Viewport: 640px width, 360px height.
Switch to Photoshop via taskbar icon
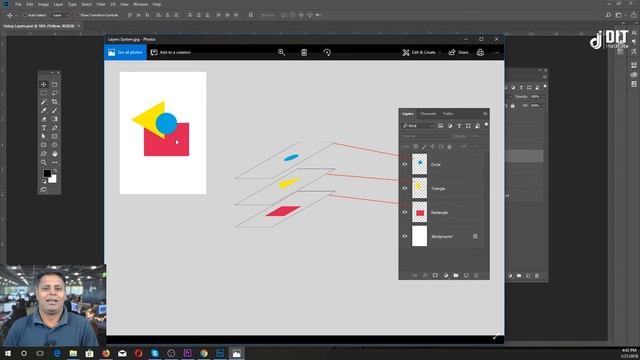click(220, 353)
